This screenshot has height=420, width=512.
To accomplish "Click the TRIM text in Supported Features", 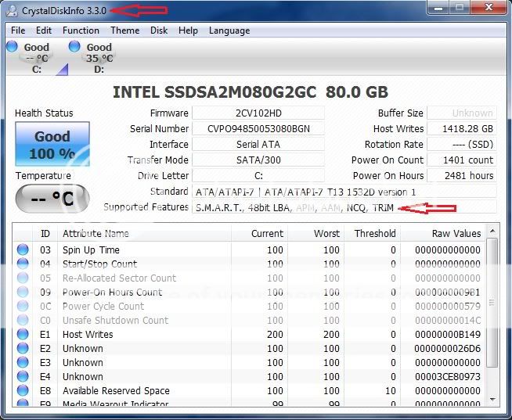I will click(x=383, y=208).
